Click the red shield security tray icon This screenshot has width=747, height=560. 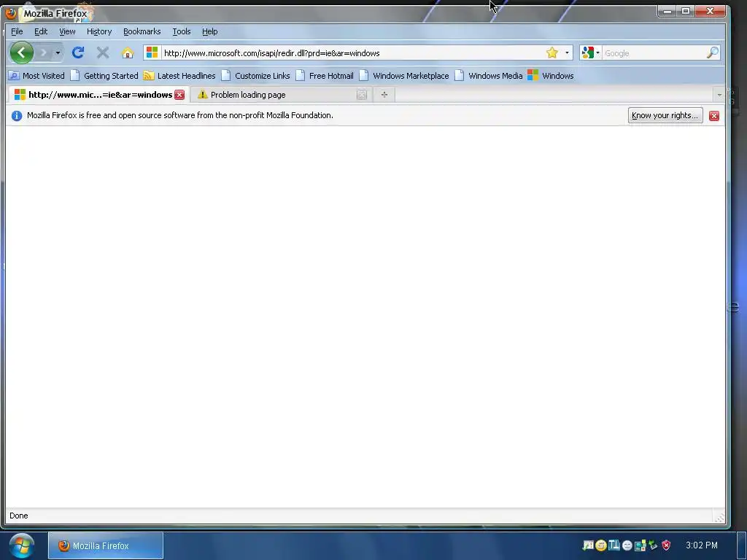[666, 545]
